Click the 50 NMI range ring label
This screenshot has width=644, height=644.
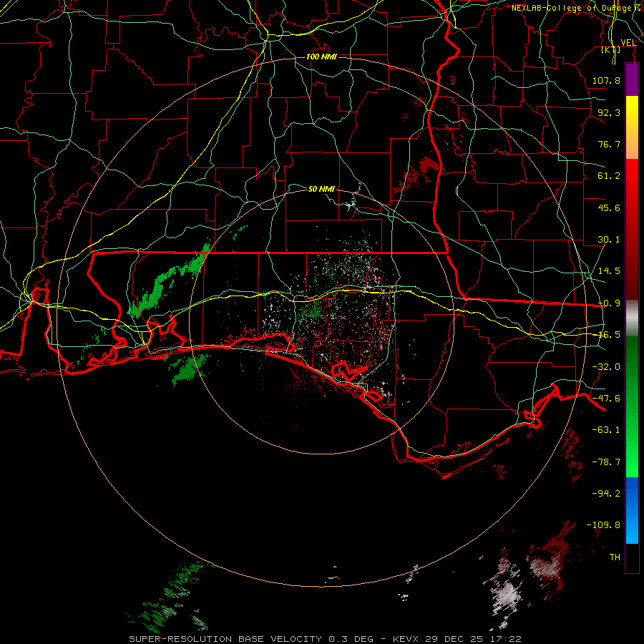[x=321, y=189]
